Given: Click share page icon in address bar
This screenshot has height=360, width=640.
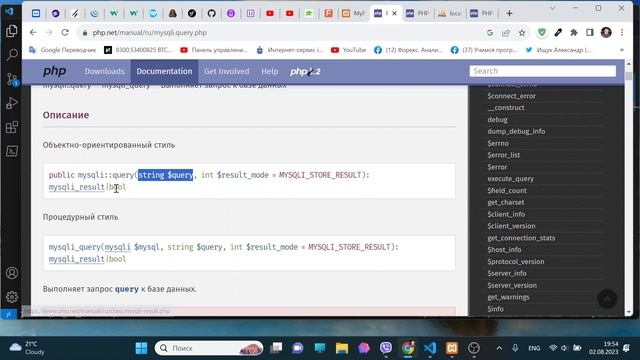Looking at the screenshot, I should (506, 33).
